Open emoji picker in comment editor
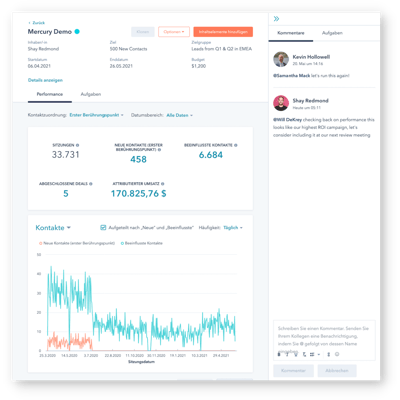The image size is (400, 400). pyautogui.click(x=337, y=354)
